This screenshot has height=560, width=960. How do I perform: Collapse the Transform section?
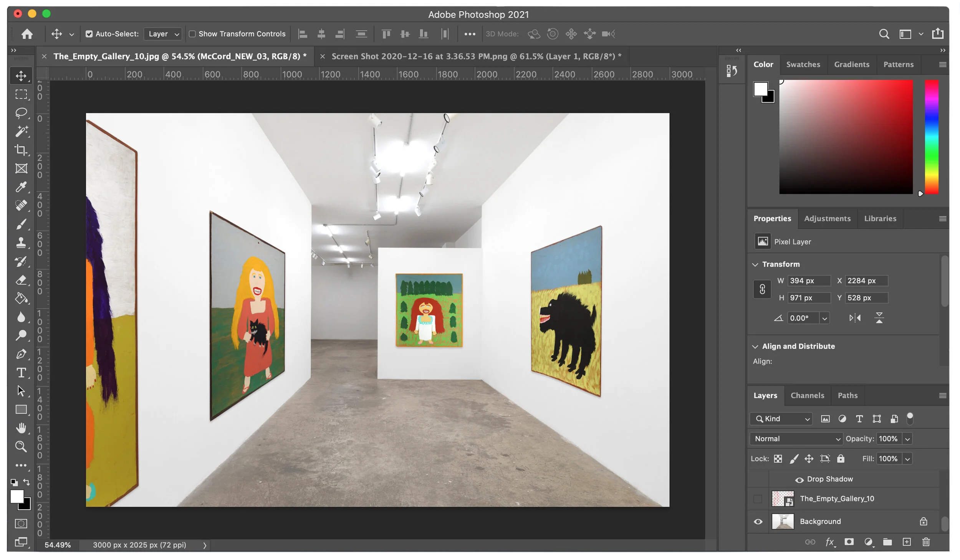point(755,264)
